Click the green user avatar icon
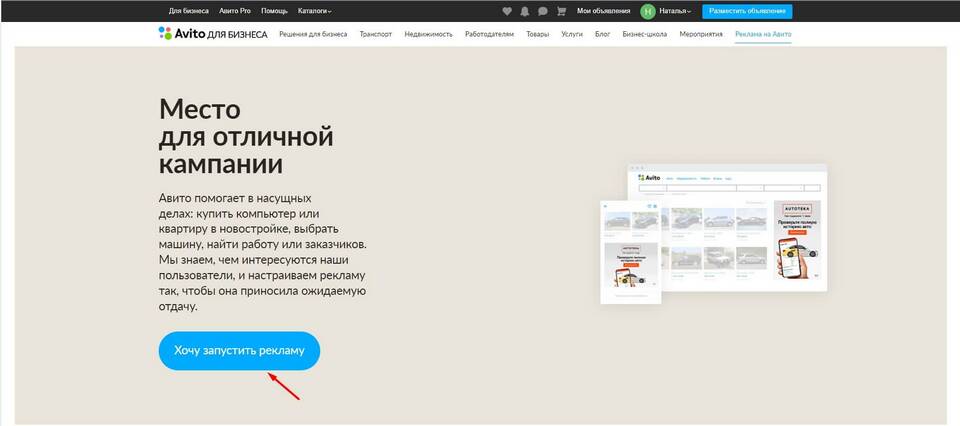960x426 pixels. [647, 11]
